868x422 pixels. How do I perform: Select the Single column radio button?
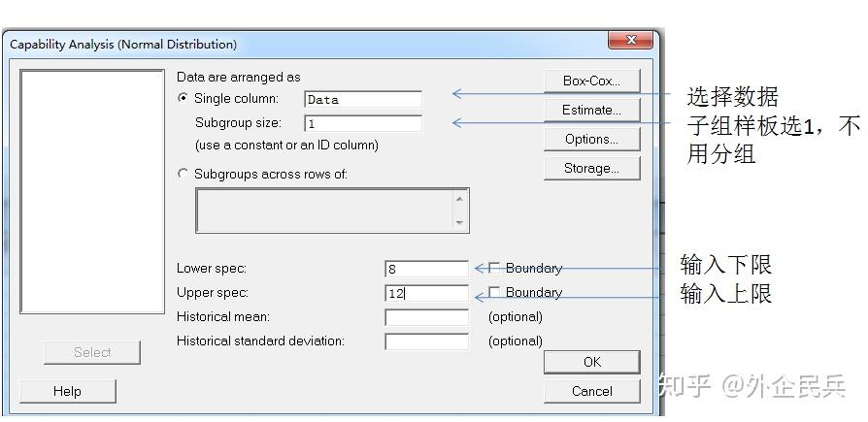click(x=183, y=98)
